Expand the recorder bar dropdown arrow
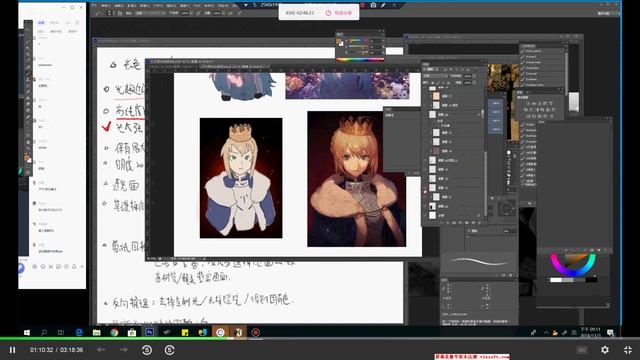 tap(246, 5)
